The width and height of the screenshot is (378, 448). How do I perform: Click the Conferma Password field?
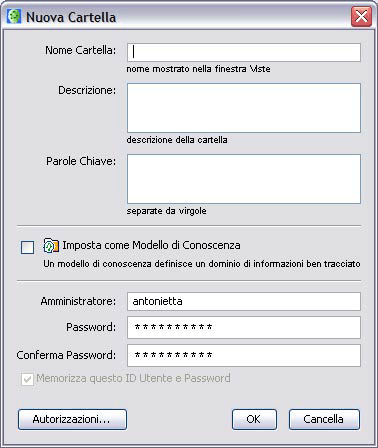tap(244, 355)
